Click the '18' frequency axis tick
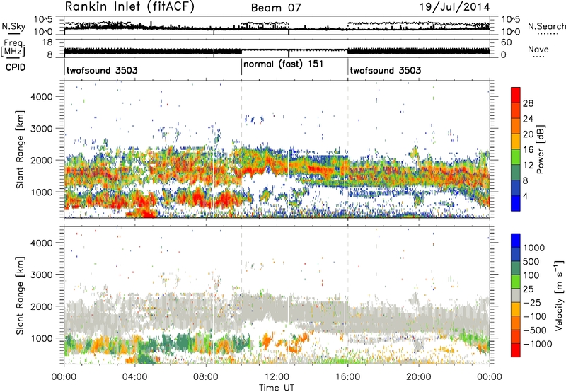 [47, 42]
